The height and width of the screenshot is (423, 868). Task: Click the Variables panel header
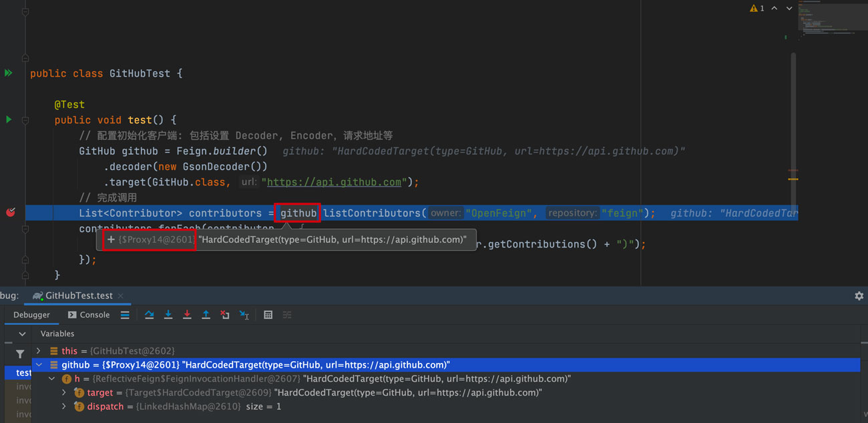[57, 334]
